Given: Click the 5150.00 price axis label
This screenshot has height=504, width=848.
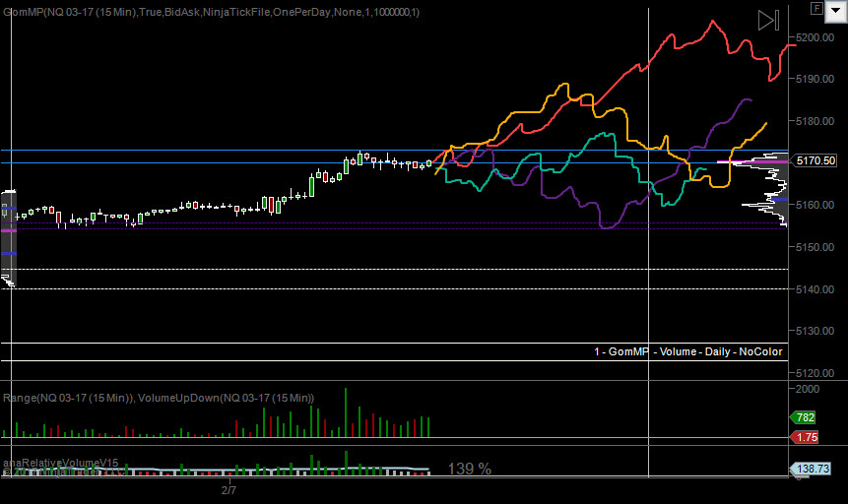Looking at the screenshot, I should 815,247.
